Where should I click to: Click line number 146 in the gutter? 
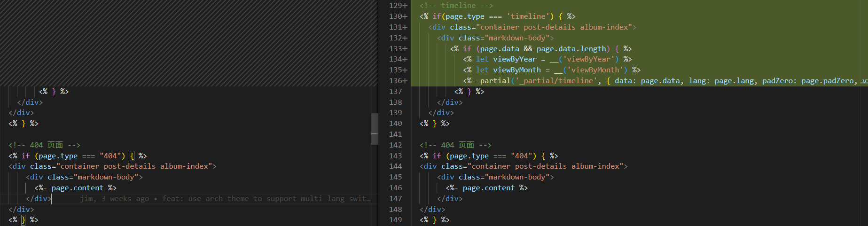click(396, 188)
